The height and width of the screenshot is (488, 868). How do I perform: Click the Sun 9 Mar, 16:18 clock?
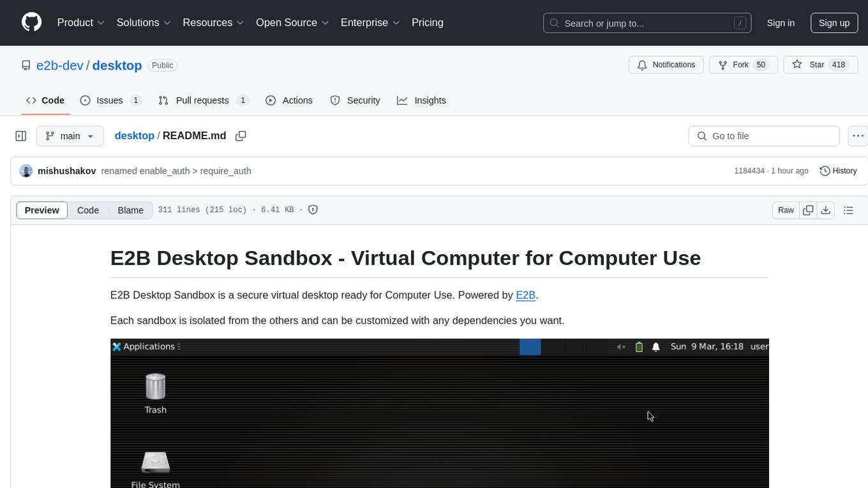click(707, 346)
